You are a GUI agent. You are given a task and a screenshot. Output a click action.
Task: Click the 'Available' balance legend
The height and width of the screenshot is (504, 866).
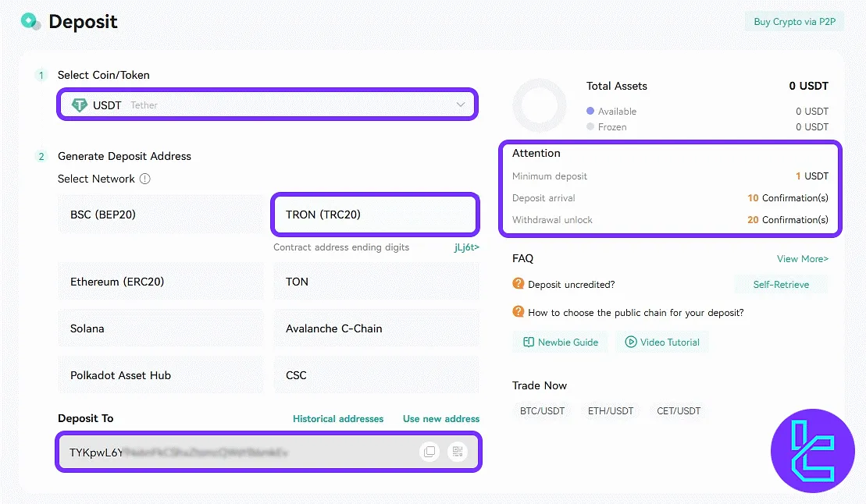point(611,111)
